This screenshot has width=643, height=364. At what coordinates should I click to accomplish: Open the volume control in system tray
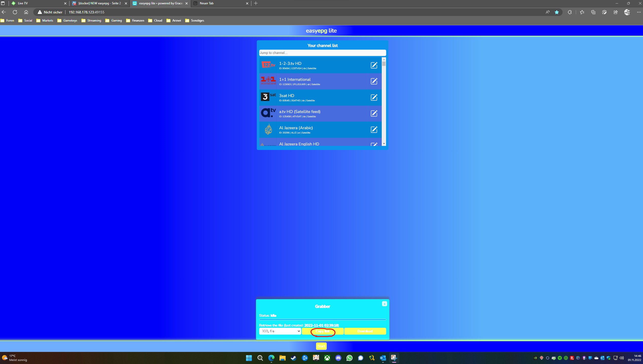tap(621, 358)
